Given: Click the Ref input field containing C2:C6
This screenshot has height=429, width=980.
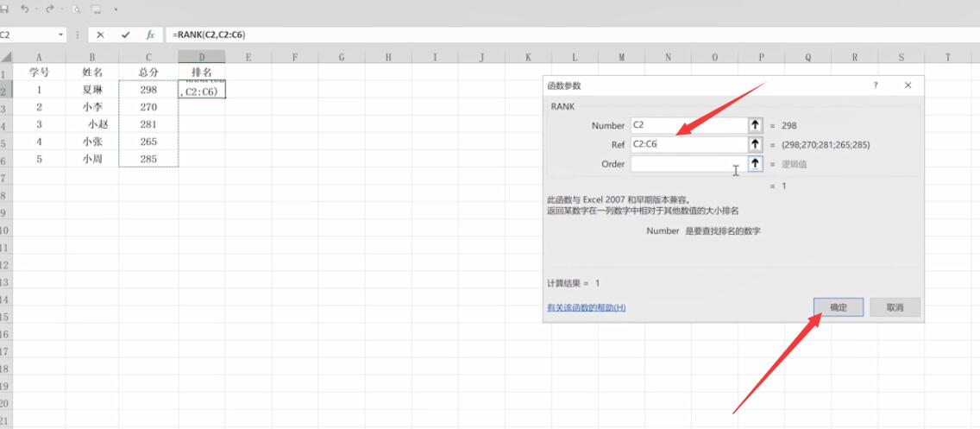Looking at the screenshot, I should tap(688, 144).
